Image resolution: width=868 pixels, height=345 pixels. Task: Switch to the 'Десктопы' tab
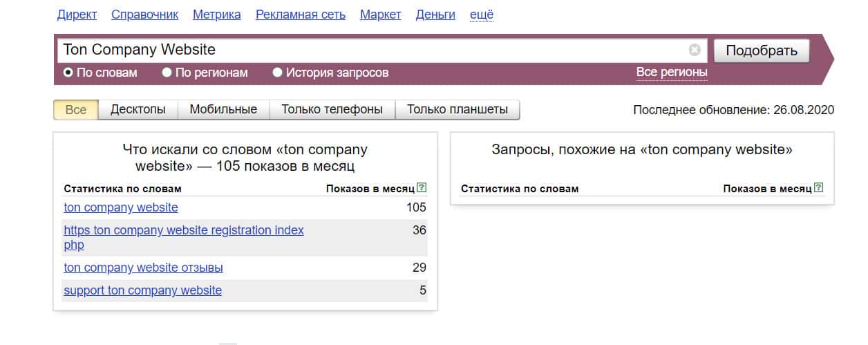(x=138, y=109)
